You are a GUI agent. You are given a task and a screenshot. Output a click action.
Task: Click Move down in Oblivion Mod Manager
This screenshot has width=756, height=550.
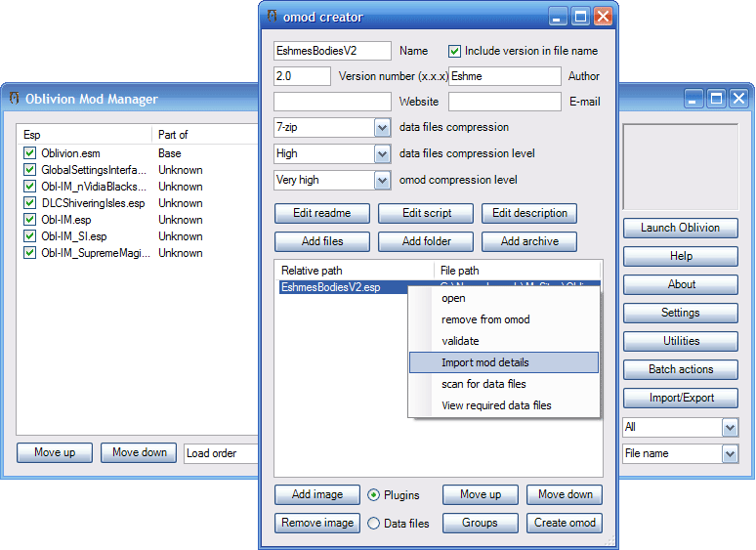click(139, 452)
